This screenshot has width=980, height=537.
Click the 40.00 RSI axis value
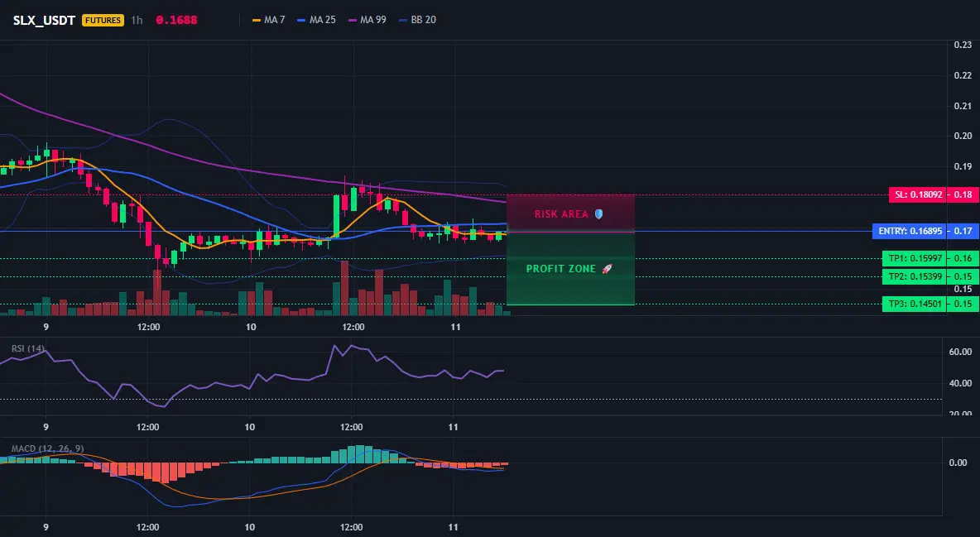pos(961,383)
